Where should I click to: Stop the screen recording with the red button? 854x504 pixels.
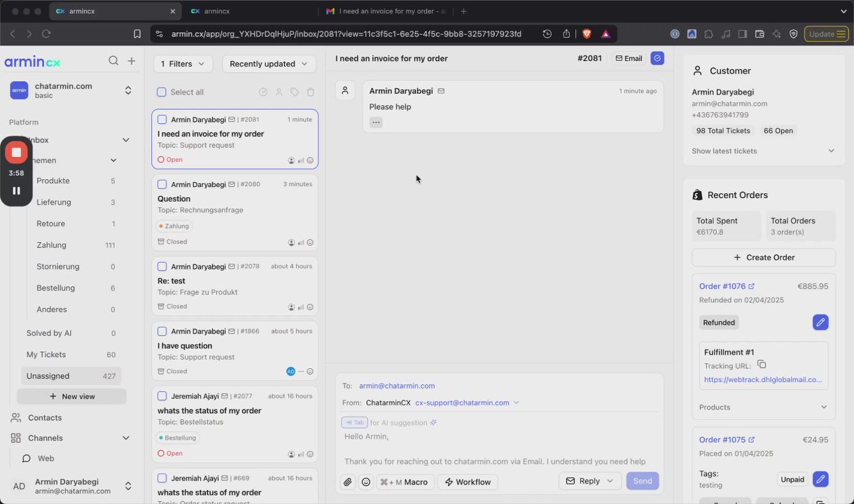point(16,152)
